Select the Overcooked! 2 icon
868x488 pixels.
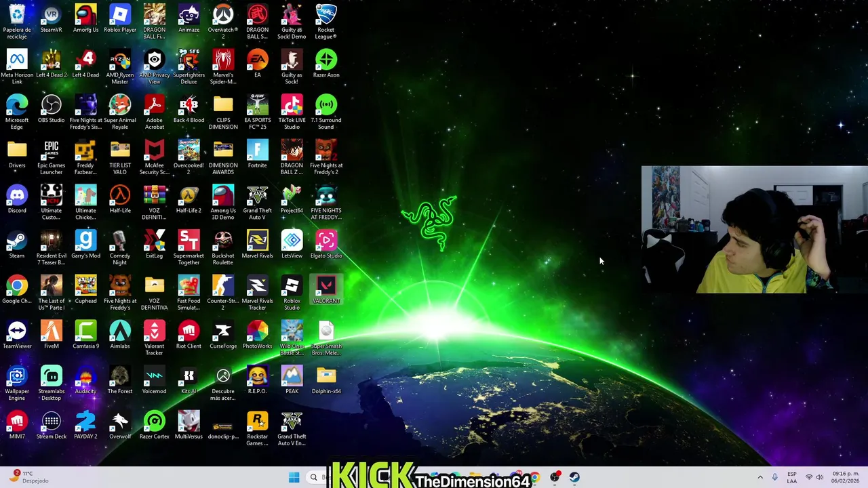(x=189, y=157)
